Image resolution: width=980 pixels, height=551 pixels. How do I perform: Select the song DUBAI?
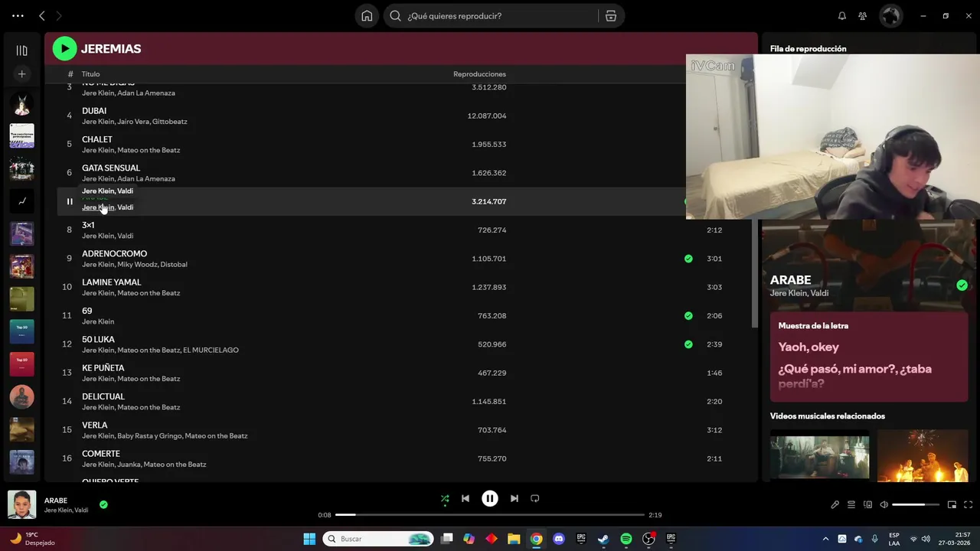[x=94, y=111]
